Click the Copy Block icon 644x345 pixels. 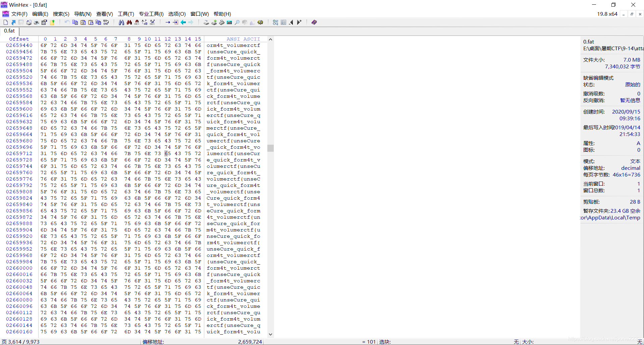pyautogui.click(x=75, y=22)
